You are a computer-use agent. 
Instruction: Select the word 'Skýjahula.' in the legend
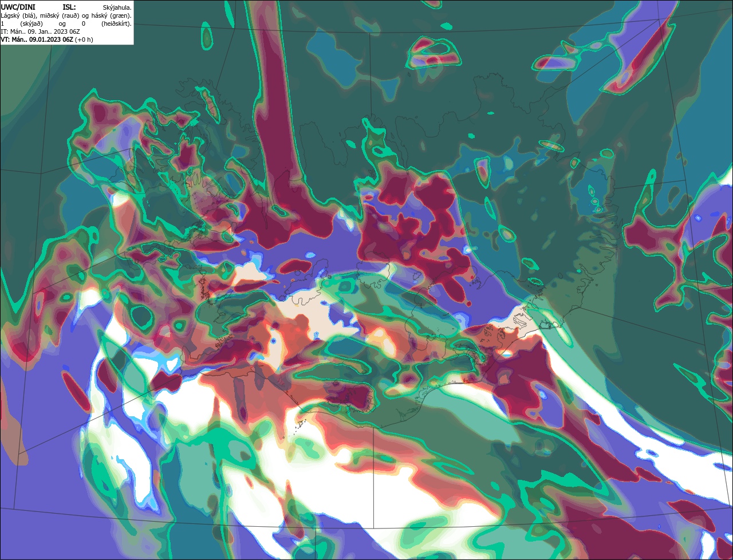coord(117,7)
